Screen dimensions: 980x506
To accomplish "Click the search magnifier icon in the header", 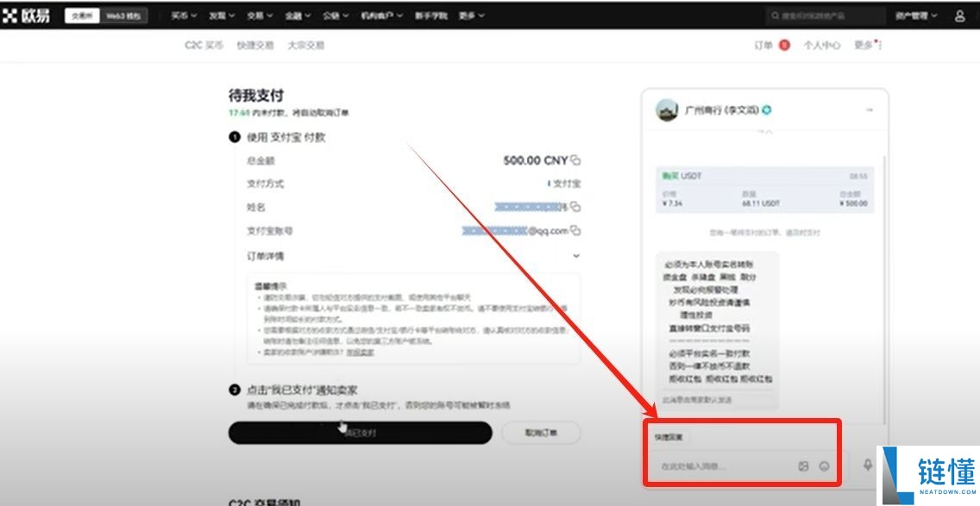I will click(x=776, y=16).
